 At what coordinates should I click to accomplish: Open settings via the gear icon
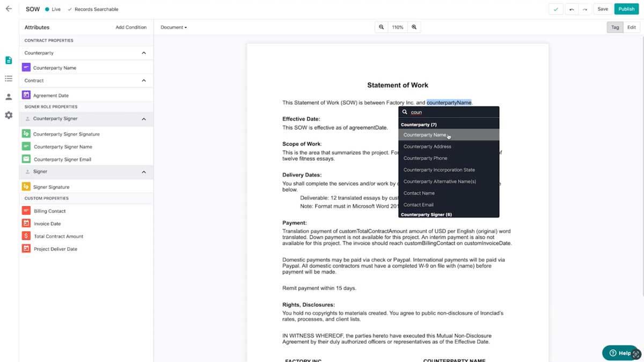8,115
